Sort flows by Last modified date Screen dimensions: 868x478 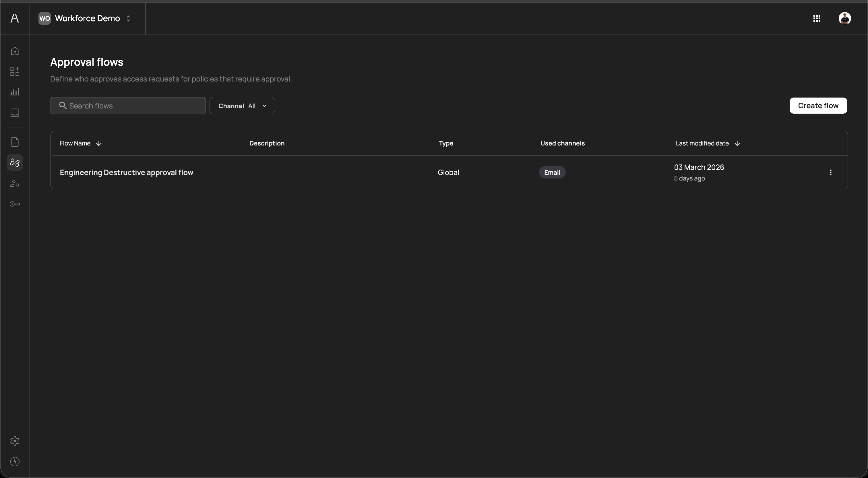[737, 143]
